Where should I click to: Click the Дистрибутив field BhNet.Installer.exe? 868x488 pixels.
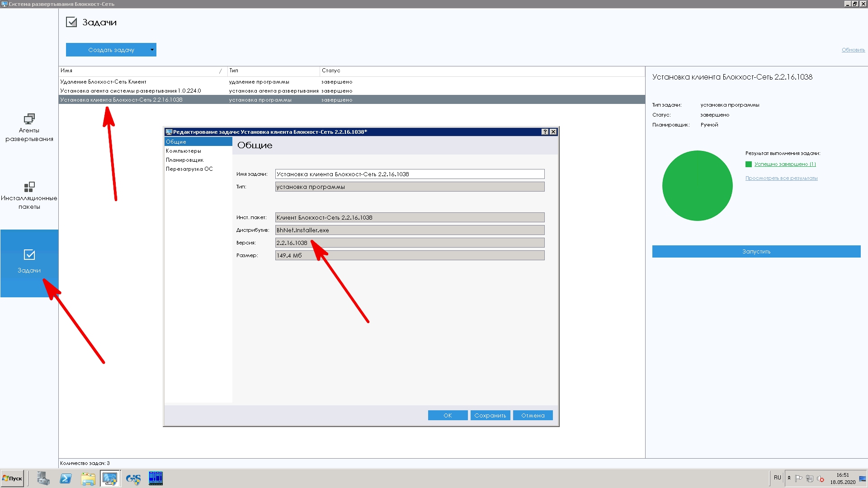(x=410, y=230)
